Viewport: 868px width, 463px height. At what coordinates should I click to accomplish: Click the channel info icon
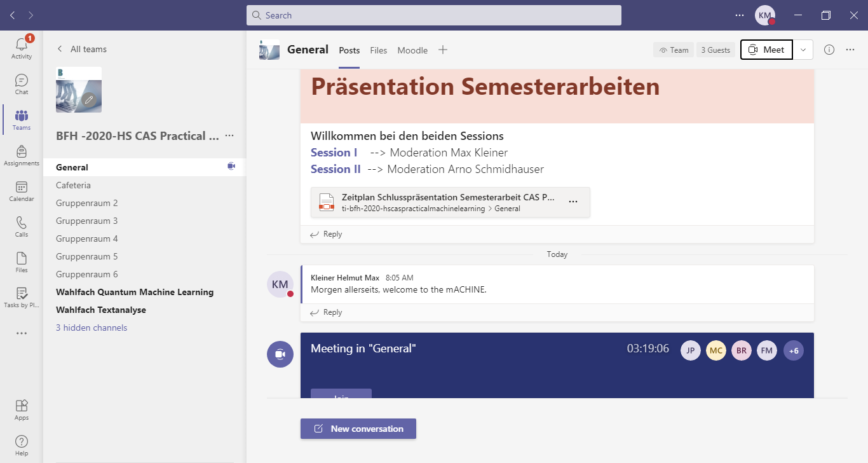coord(829,50)
